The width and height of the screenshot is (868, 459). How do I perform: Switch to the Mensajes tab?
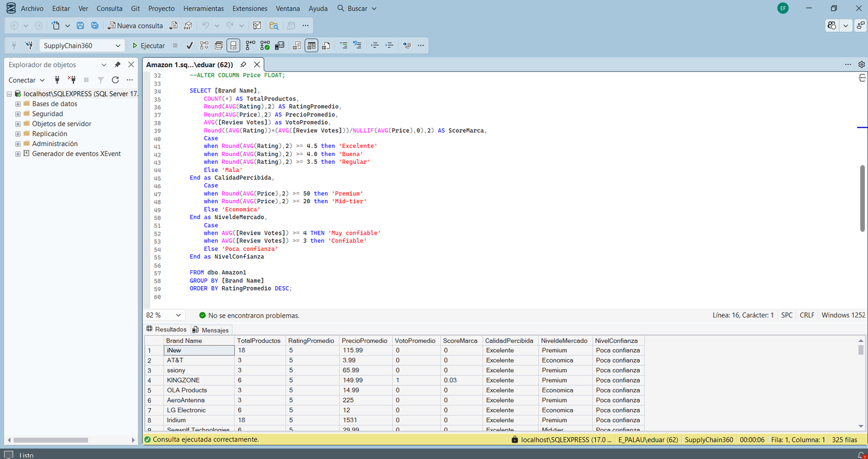coord(211,330)
